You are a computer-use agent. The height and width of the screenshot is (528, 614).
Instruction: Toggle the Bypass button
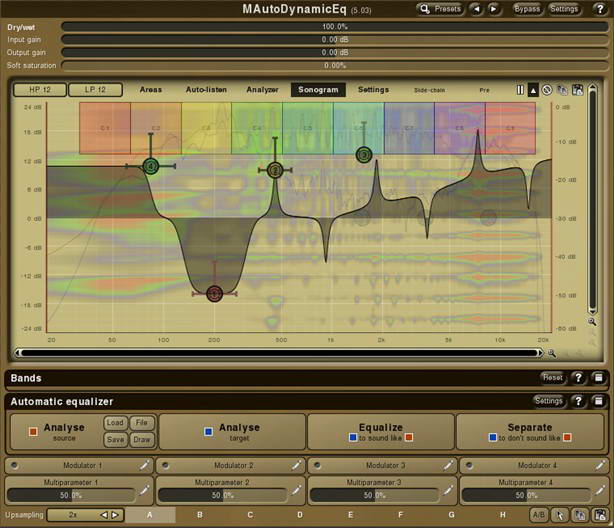click(x=526, y=9)
